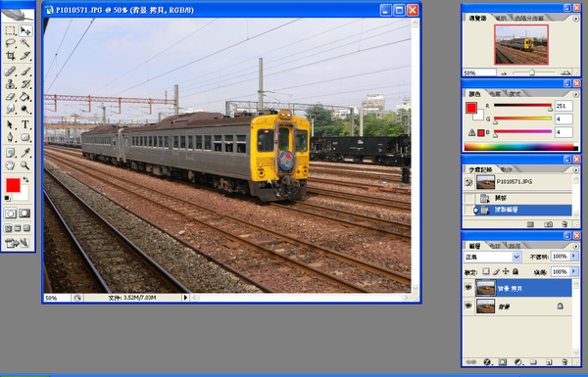Toggle the Lock transparent pixels option
The width and height of the screenshot is (588, 377).
click(486, 271)
